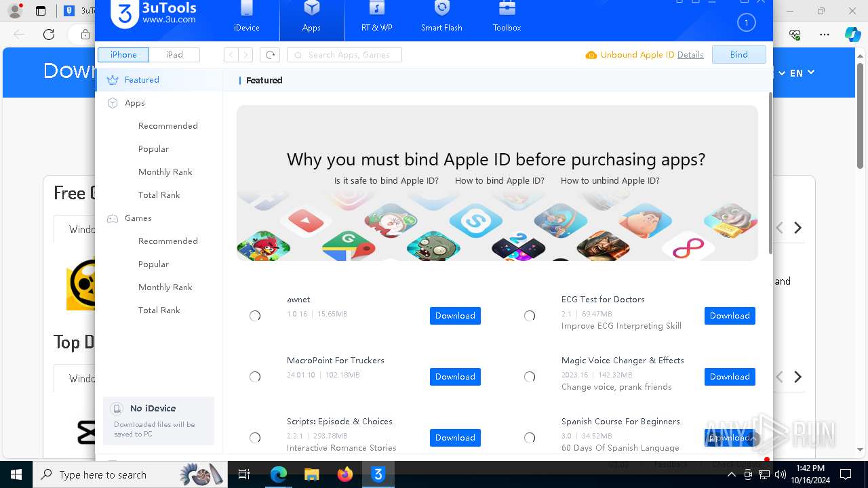Go forward in app navigation
The height and width of the screenshot is (488, 868).
tap(245, 55)
